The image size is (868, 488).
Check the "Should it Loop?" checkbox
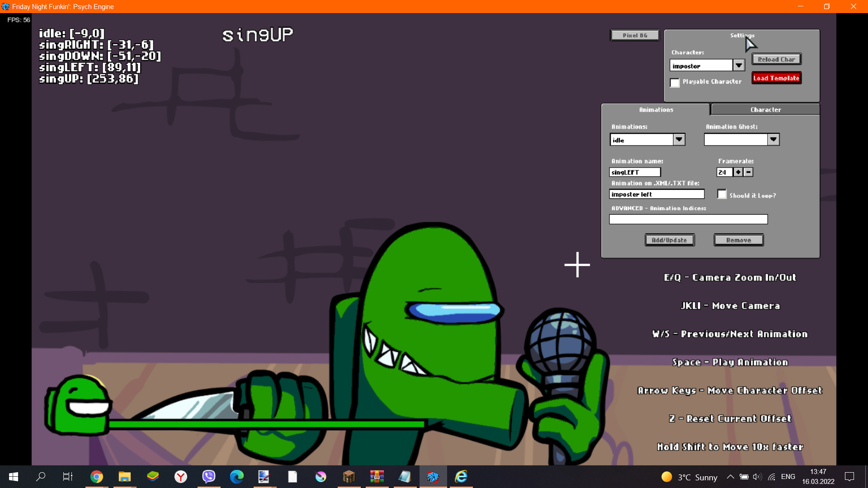722,194
